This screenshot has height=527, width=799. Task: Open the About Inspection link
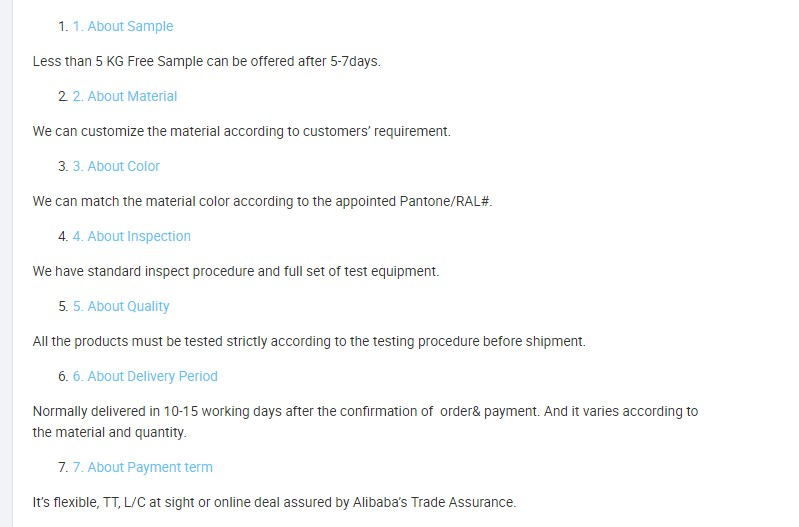coord(131,236)
